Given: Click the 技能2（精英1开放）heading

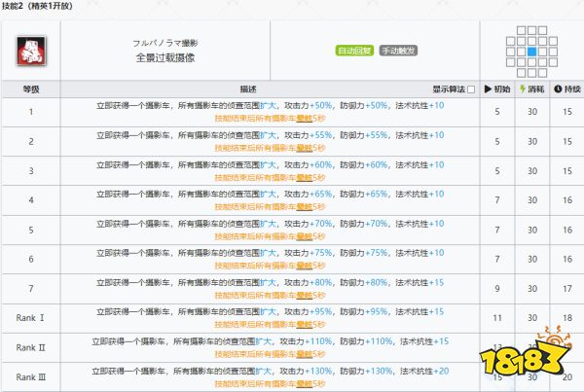Looking at the screenshot, I should tap(37, 6).
